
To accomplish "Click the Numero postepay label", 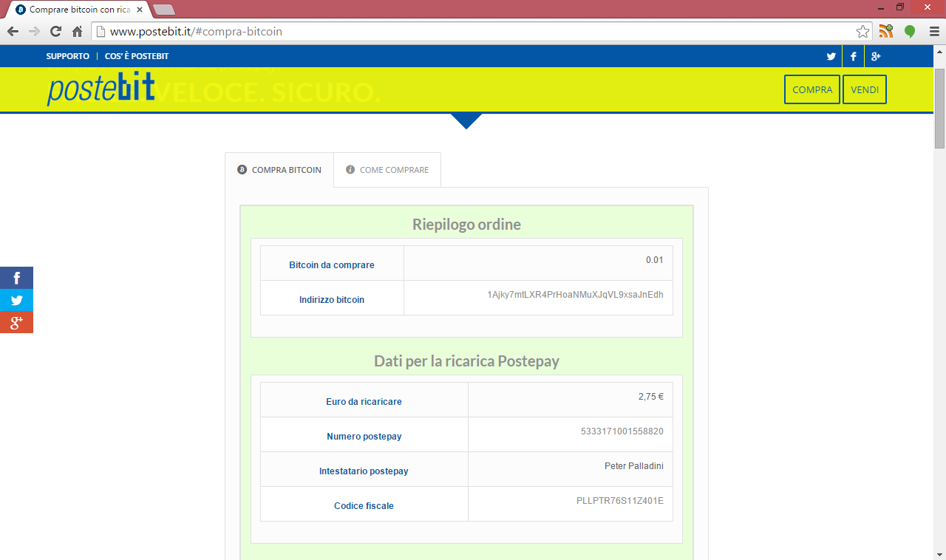I will tap(364, 437).
